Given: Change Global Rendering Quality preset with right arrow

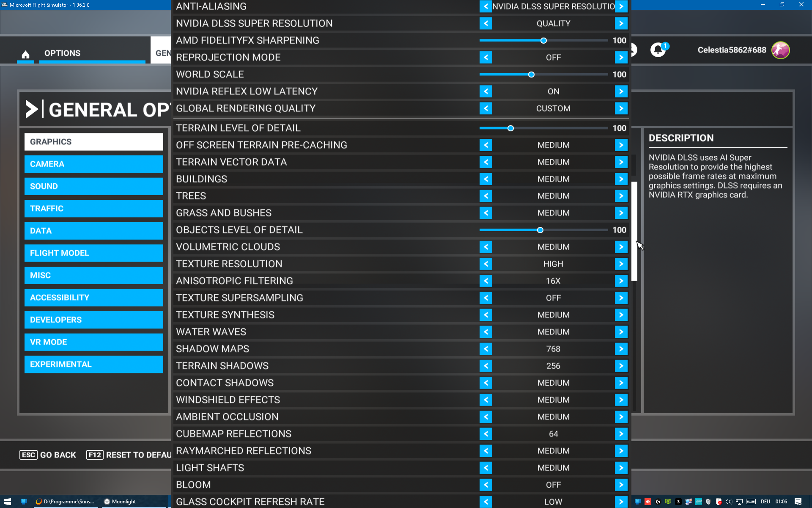Looking at the screenshot, I should click(x=621, y=108).
